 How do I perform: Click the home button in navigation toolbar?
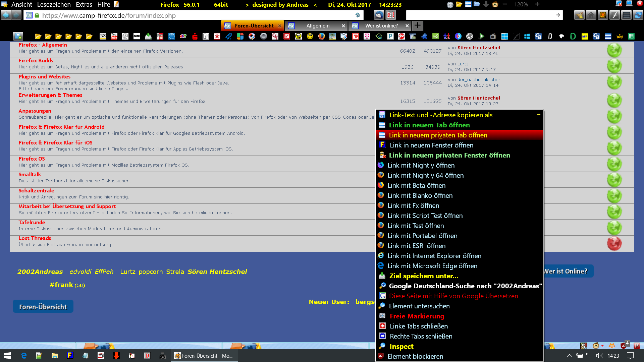(x=591, y=15)
